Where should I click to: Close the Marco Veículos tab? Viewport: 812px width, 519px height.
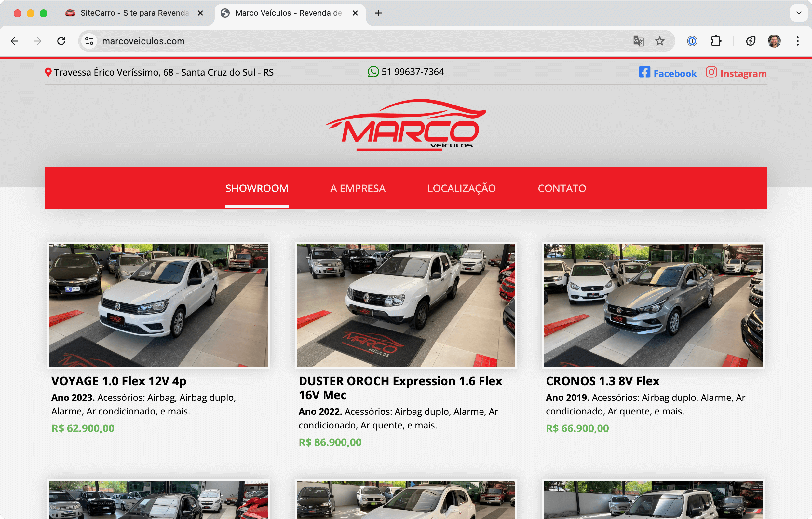point(355,13)
